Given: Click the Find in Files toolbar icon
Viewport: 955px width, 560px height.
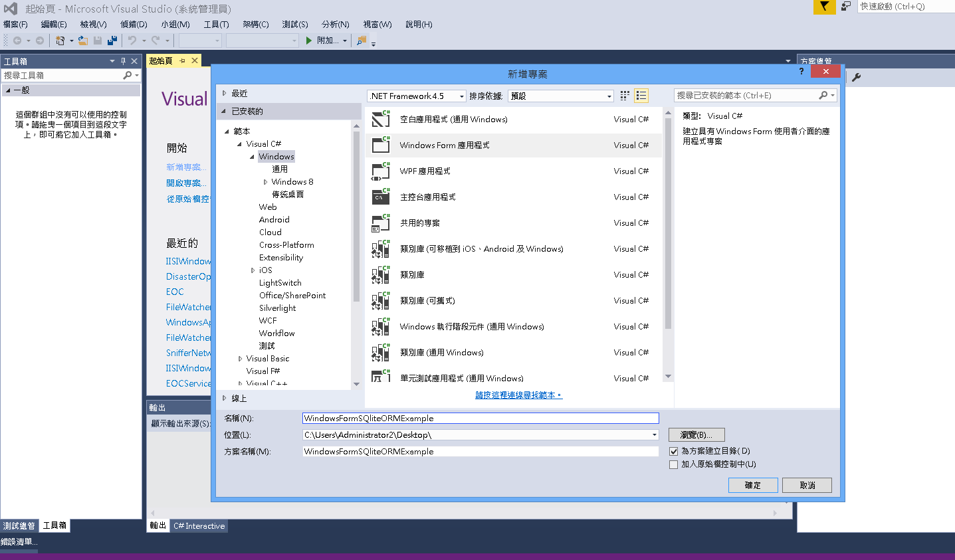Looking at the screenshot, I should tap(361, 41).
